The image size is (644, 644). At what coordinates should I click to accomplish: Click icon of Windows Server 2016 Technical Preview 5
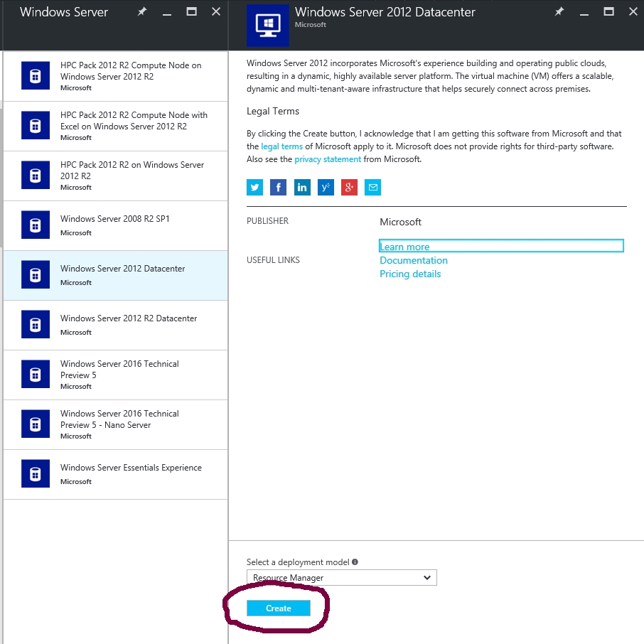pyautogui.click(x=36, y=374)
